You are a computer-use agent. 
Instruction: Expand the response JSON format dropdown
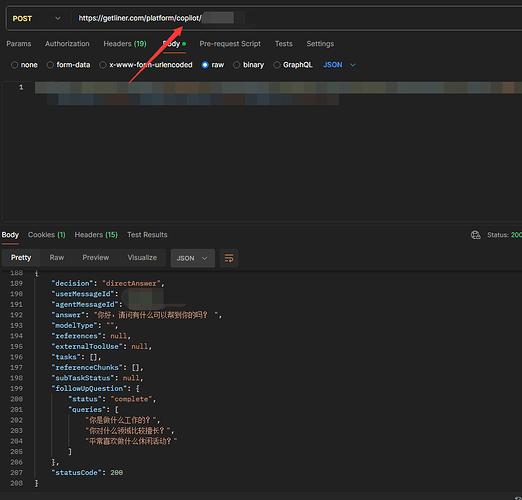tap(192, 258)
